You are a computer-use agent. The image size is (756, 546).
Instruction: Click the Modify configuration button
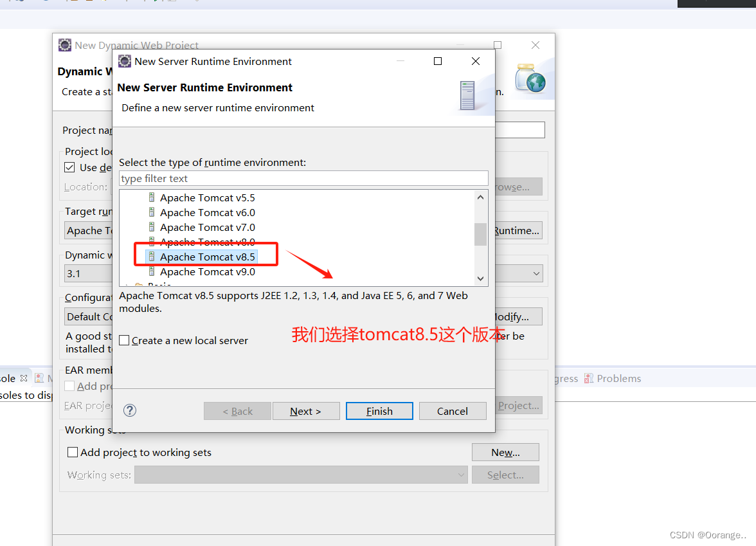tap(518, 317)
